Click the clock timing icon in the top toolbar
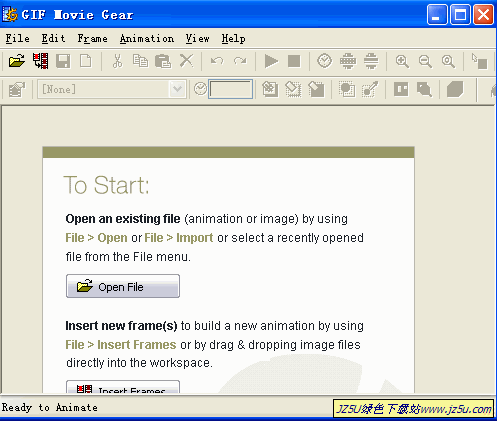Viewport: 497px width, 421px height. click(324, 61)
